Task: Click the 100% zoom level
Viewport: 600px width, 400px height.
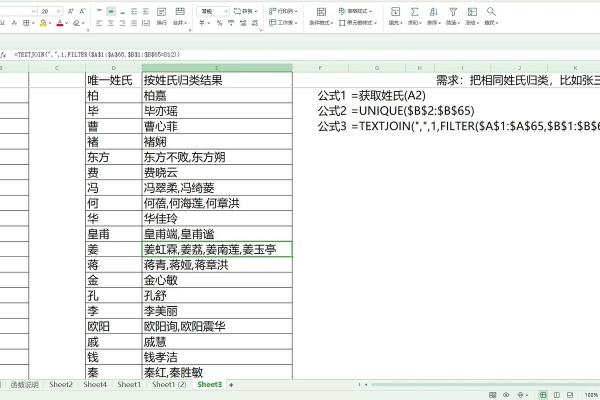Action: pyautogui.click(x=591, y=395)
